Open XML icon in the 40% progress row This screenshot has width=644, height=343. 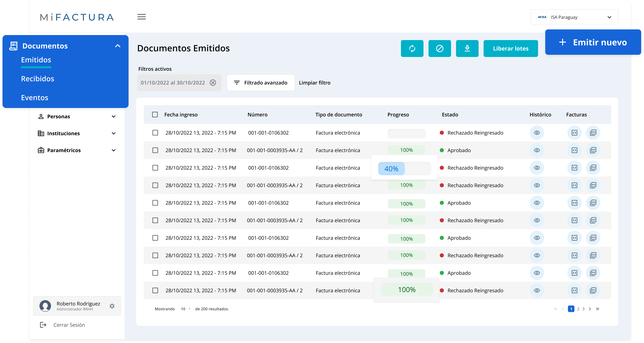tap(575, 168)
